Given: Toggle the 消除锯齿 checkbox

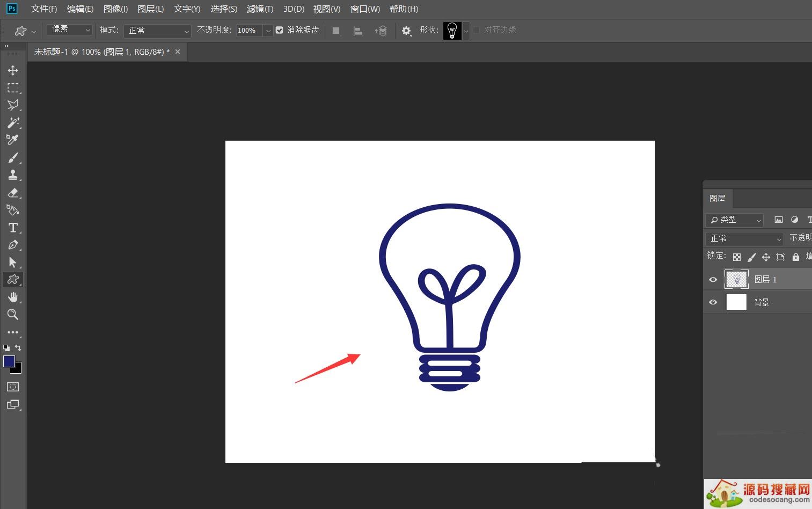Looking at the screenshot, I should (x=279, y=30).
